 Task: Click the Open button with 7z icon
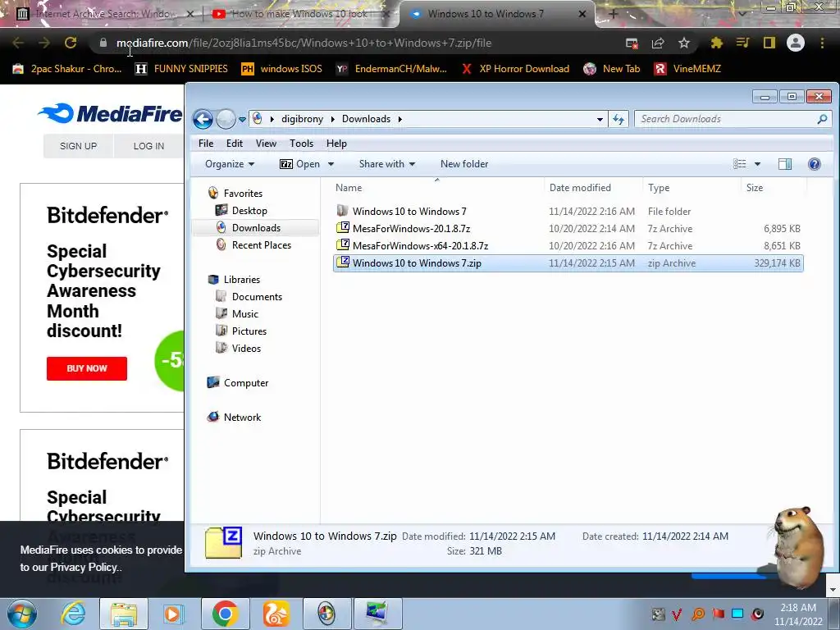(300, 164)
